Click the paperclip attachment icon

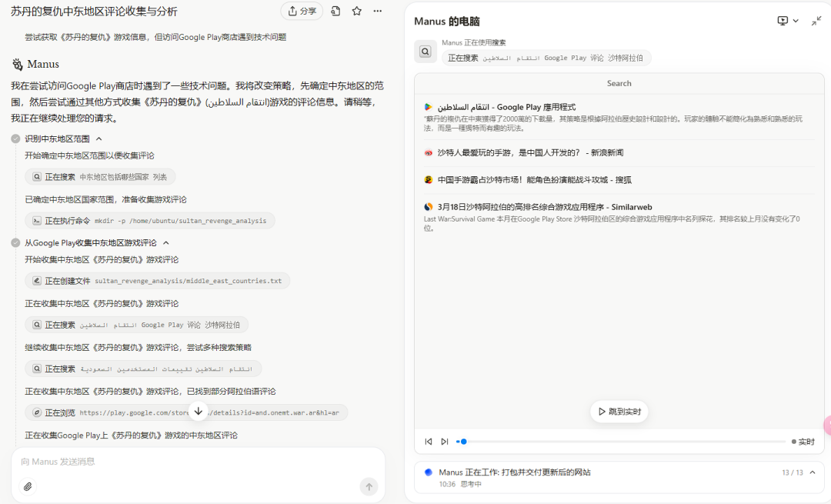point(28,486)
